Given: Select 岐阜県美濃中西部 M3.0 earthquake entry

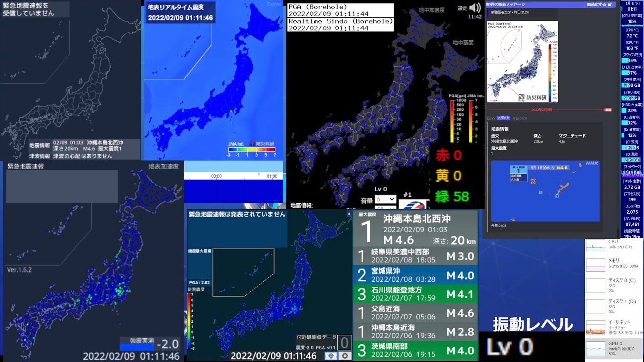Looking at the screenshot, I should pyautogui.click(x=416, y=256).
